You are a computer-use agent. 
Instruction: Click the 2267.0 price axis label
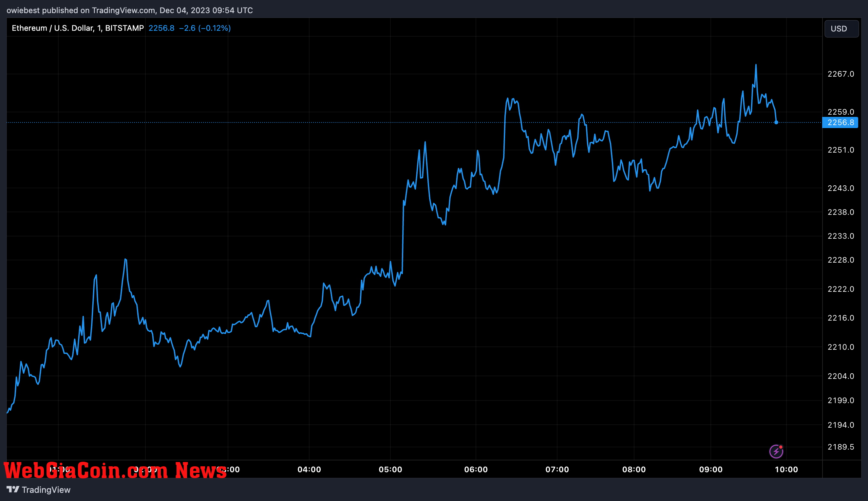[x=840, y=74]
